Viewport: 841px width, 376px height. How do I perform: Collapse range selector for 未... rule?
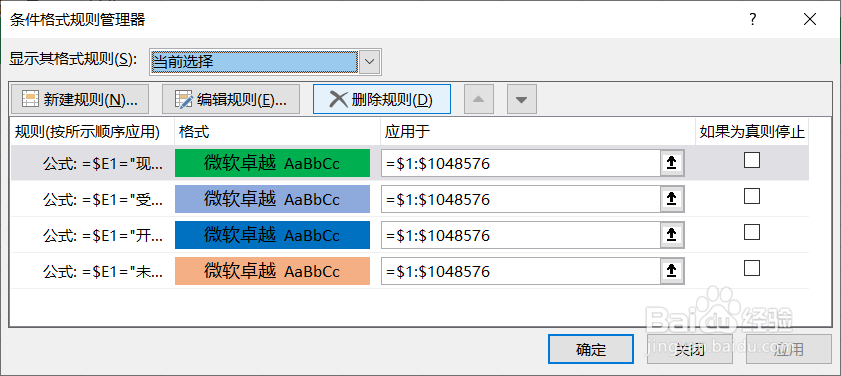pyautogui.click(x=672, y=271)
